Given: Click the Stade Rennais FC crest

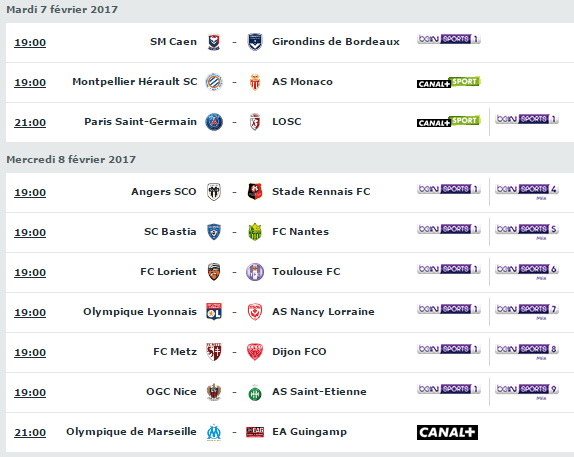Looking at the screenshot, I should pyautogui.click(x=255, y=192).
